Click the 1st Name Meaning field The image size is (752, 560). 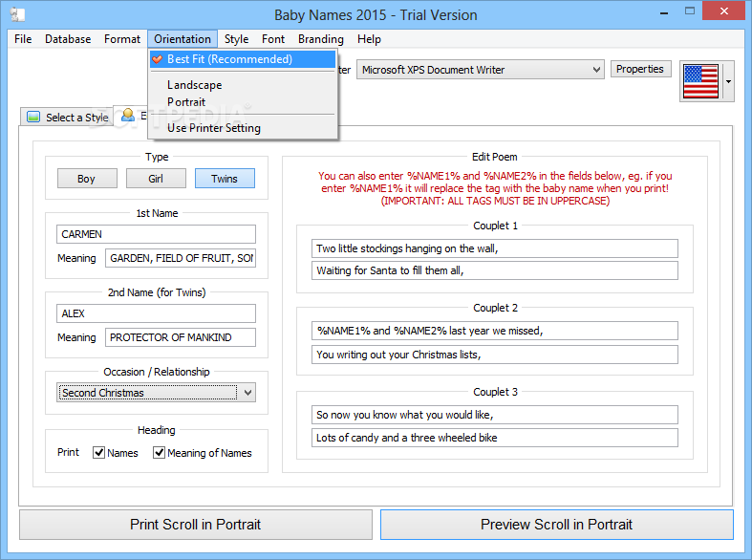click(x=181, y=258)
